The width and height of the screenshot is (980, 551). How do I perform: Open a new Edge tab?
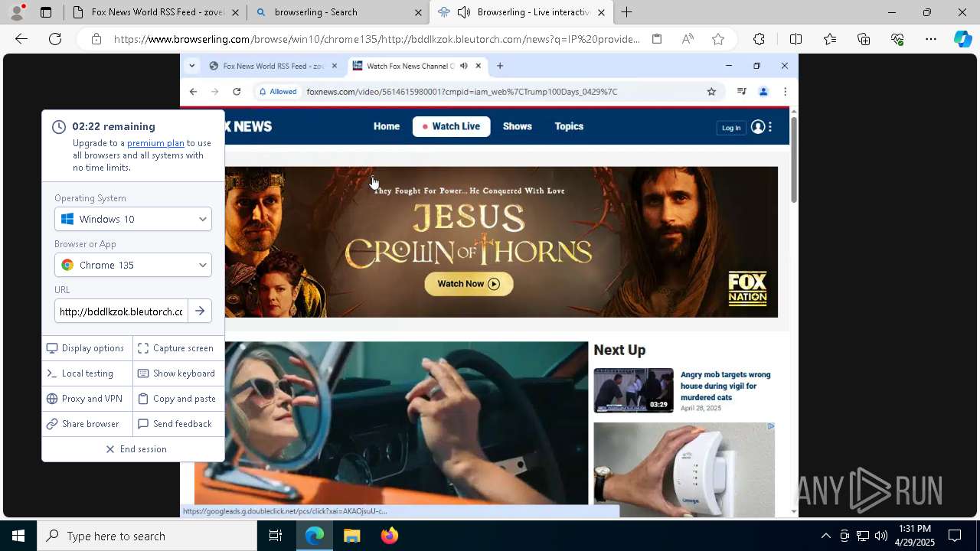[626, 12]
